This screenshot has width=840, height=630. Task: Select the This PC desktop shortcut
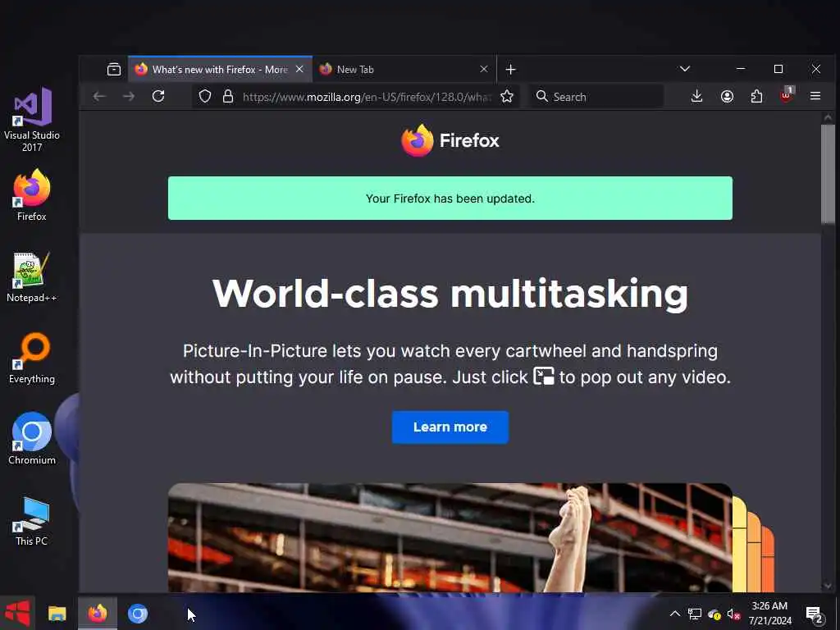point(32,521)
